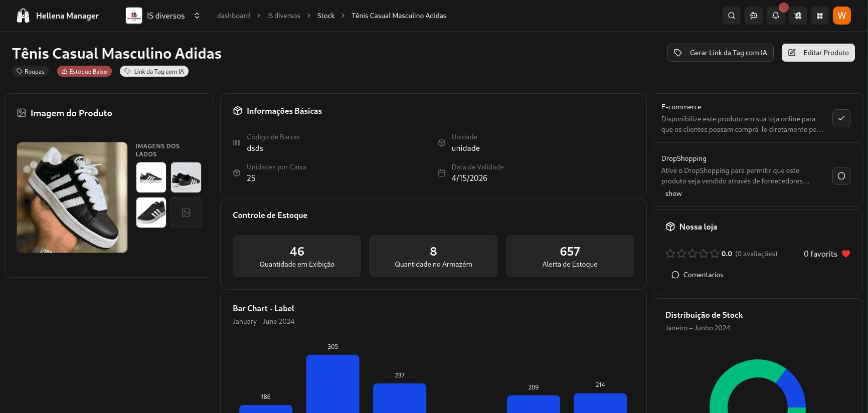Open the apps grid icon

tap(820, 16)
